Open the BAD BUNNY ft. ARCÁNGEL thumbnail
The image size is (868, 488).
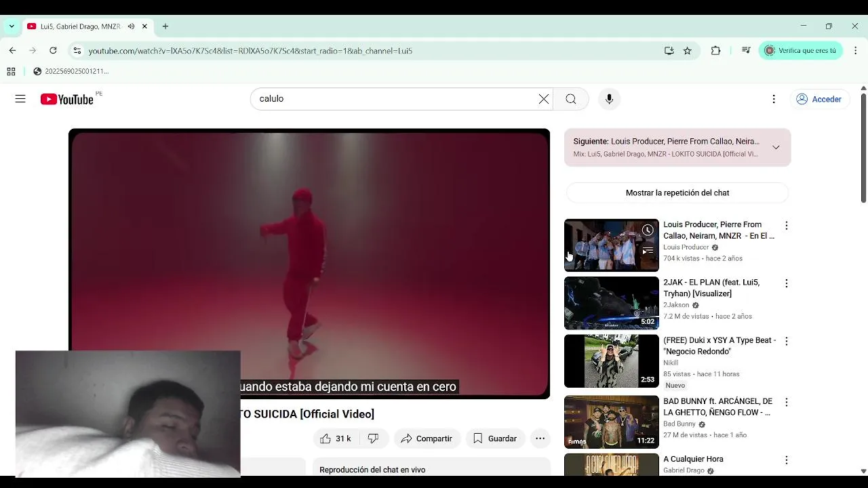tap(611, 422)
